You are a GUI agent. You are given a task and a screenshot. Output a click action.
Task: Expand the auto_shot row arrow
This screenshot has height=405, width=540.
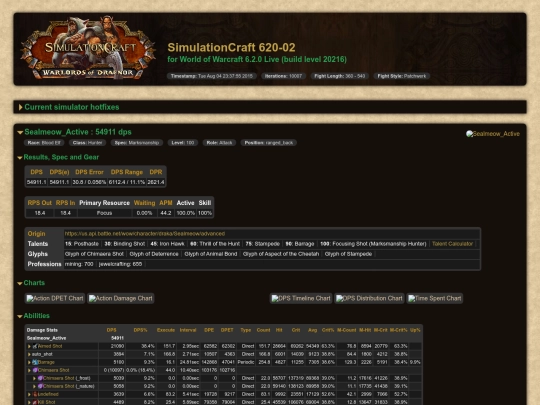29,354
